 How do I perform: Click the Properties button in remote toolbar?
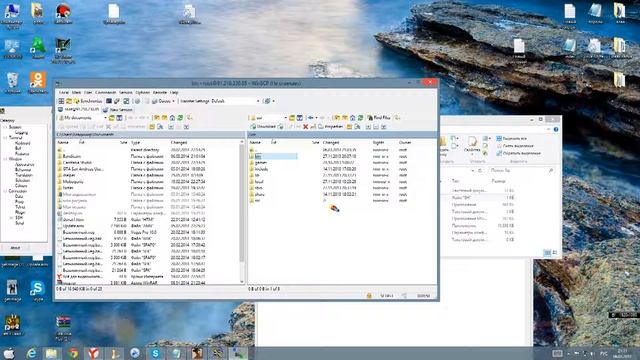pos(331,127)
